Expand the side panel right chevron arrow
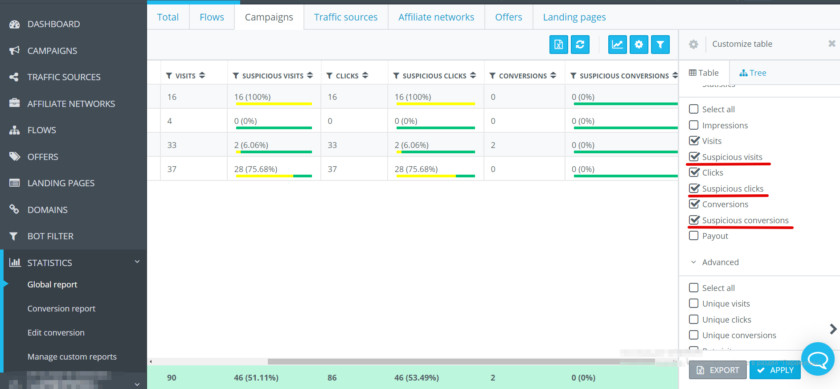Image resolution: width=840 pixels, height=389 pixels. [833, 328]
